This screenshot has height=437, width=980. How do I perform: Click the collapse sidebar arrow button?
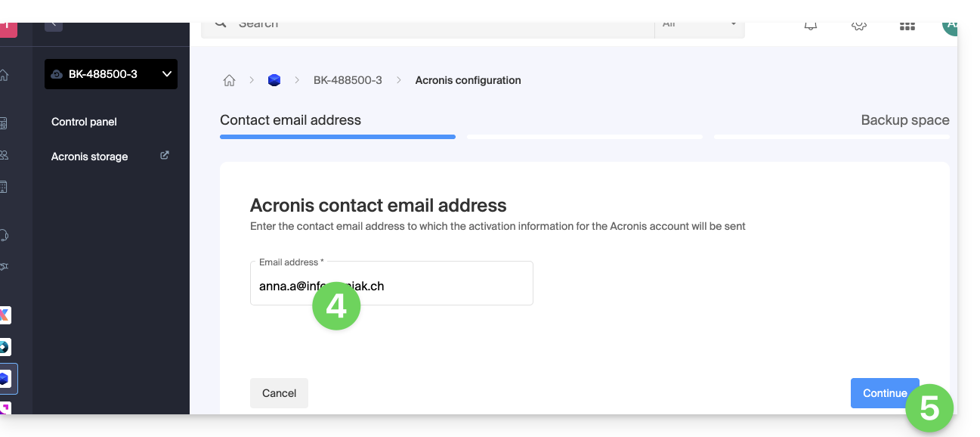(53, 25)
